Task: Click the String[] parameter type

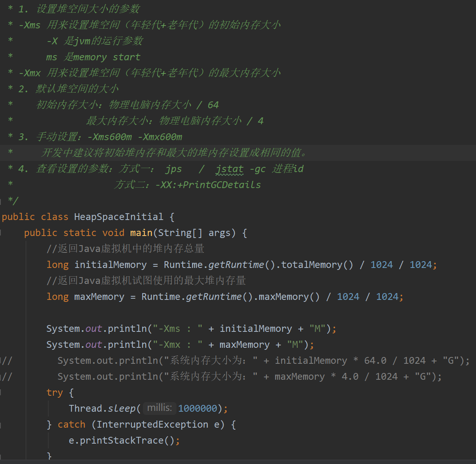Action: tap(180, 233)
